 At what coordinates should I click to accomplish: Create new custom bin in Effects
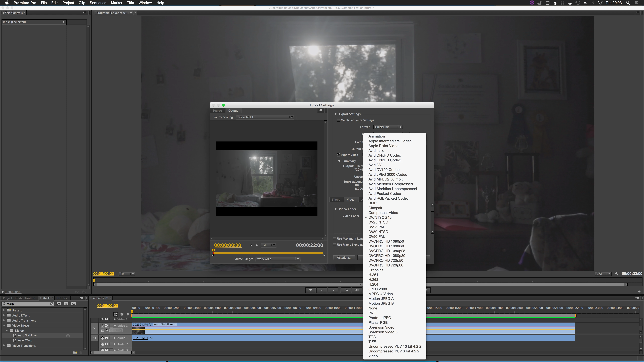[x=75, y=353]
